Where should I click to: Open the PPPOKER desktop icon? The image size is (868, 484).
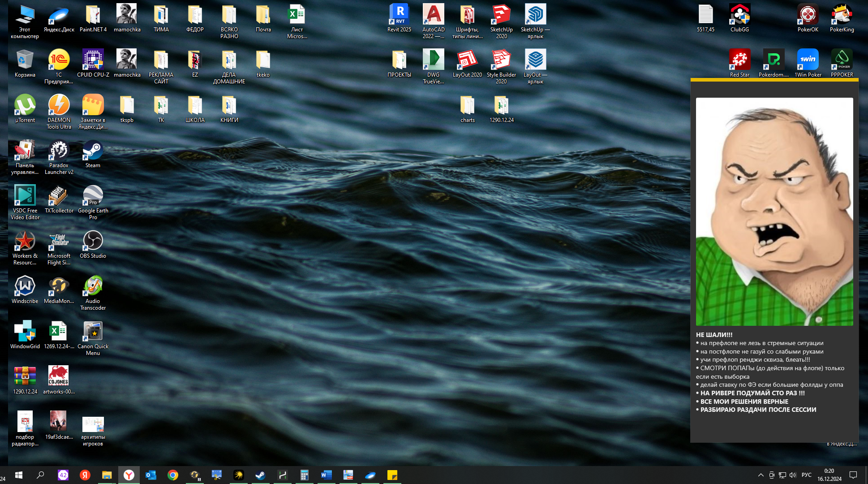842,64
